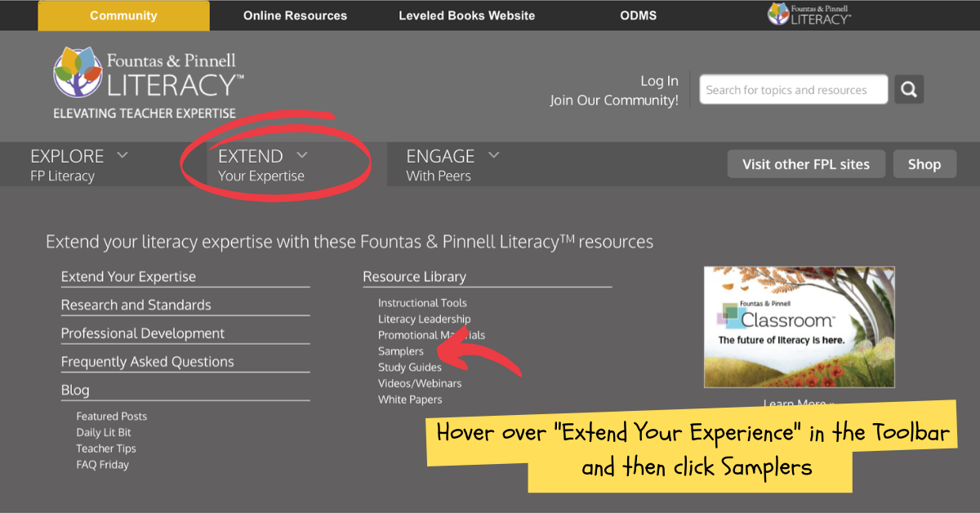The height and width of the screenshot is (513, 980).
Task: Open Literacy Leadership in Resource Library
Action: (425, 319)
